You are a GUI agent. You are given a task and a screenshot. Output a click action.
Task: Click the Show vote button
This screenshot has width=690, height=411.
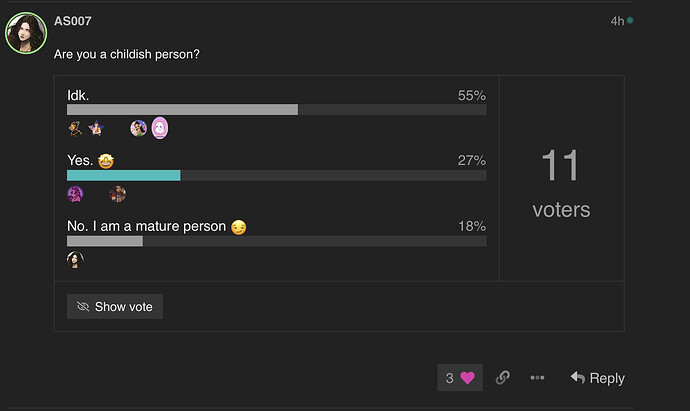pos(115,306)
